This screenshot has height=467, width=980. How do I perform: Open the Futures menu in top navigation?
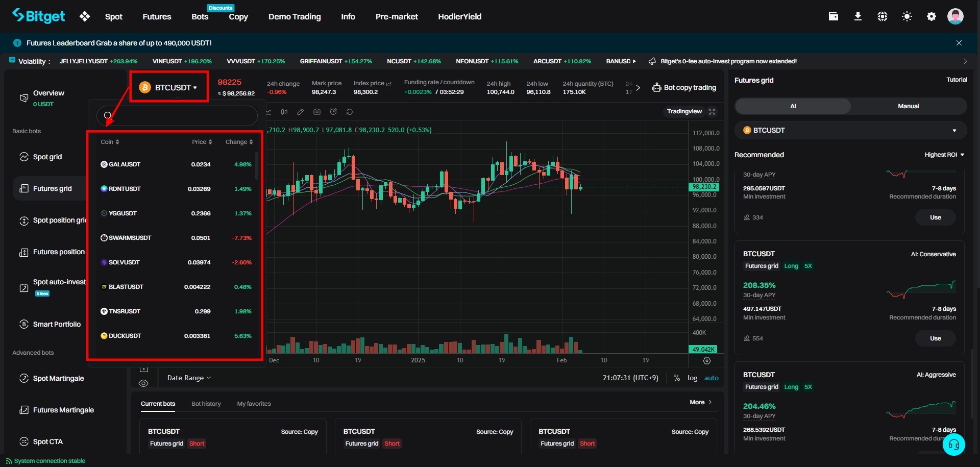(x=157, y=16)
